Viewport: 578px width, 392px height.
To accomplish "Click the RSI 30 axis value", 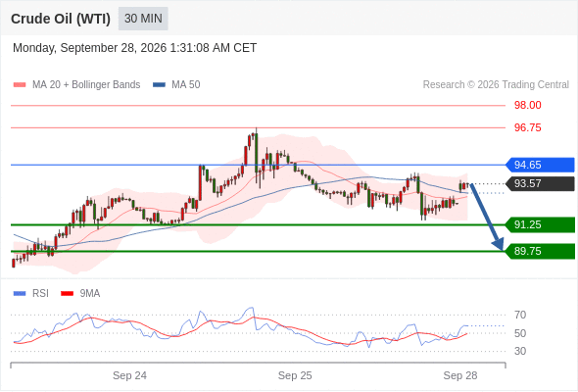I will pyautogui.click(x=520, y=351).
